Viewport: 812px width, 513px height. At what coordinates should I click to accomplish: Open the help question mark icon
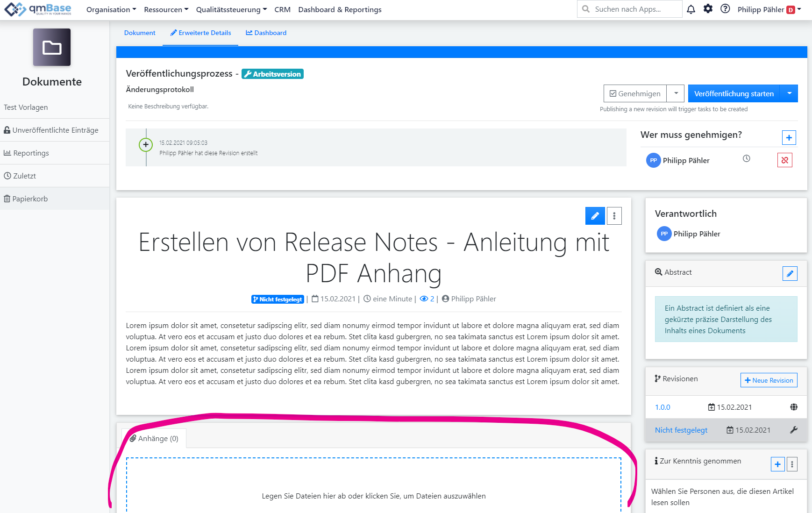pyautogui.click(x=725, y=9)
